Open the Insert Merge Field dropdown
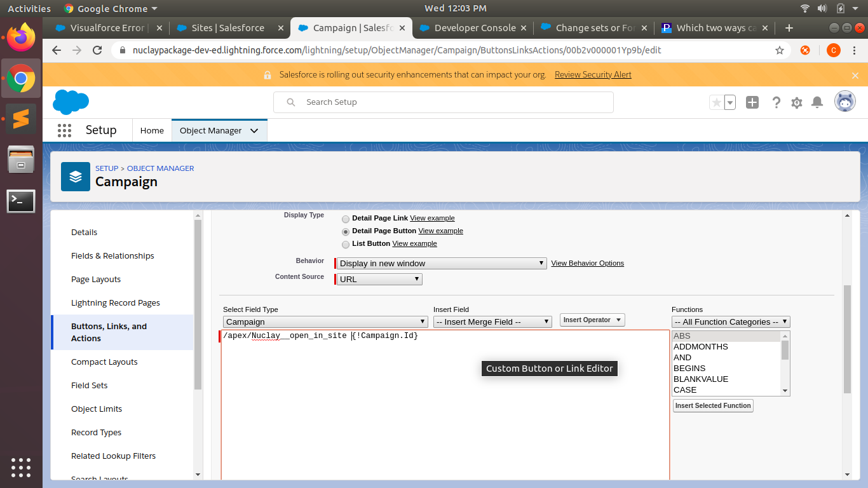This screenshot has height=488, width=868. (x=492, y=322)
